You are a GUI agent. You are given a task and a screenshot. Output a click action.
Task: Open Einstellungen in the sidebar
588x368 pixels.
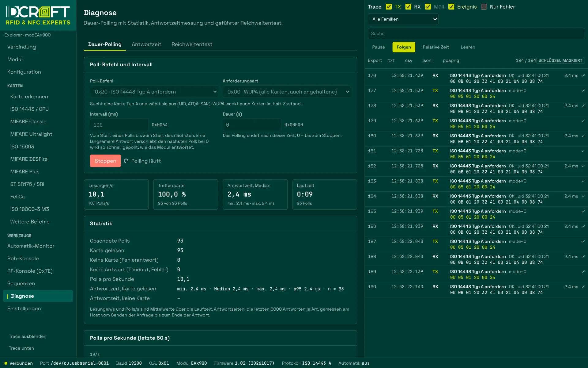[x=38, y=309]
